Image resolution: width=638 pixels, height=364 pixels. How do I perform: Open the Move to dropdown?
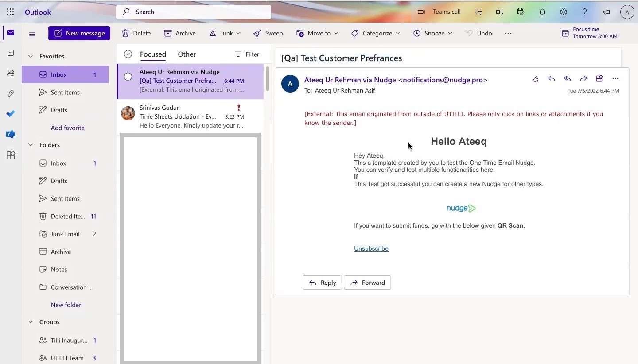tap(336, 33)
